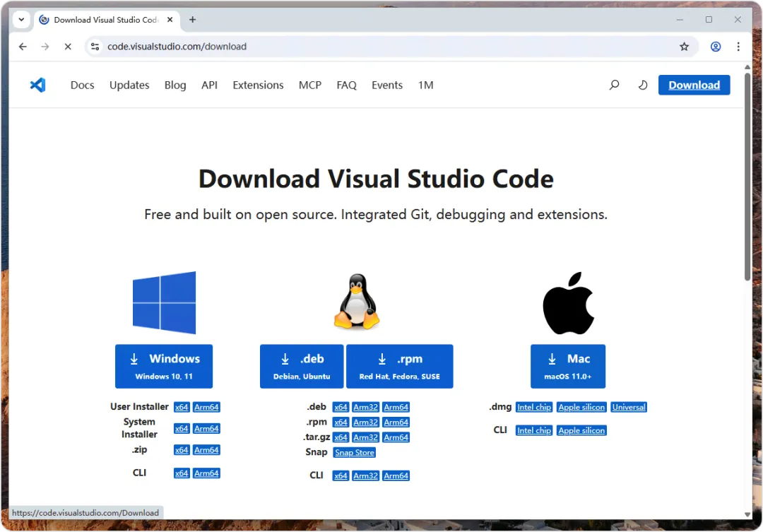The width and height of the screenshot is (763, 532).
Task: Click .tar.gz Arm64 link
Action: coord(396,437)
